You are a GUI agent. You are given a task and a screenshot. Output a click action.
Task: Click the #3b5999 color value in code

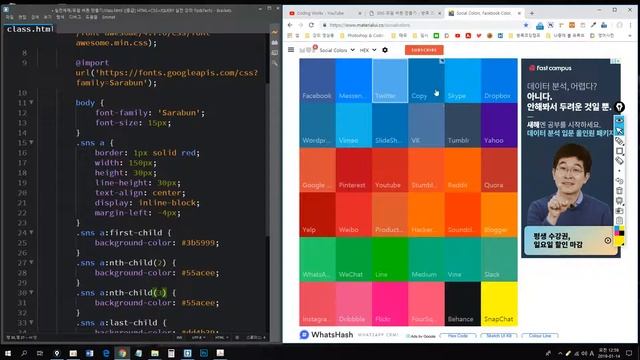[x=198, y=243]
